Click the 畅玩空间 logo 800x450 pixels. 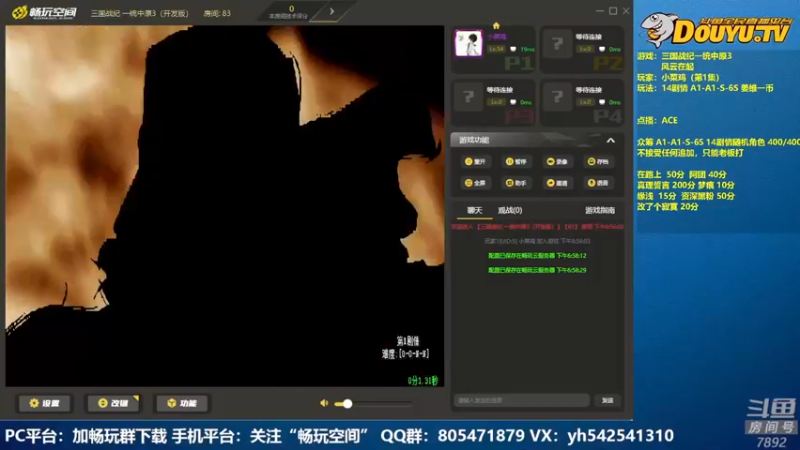(44, 12)
